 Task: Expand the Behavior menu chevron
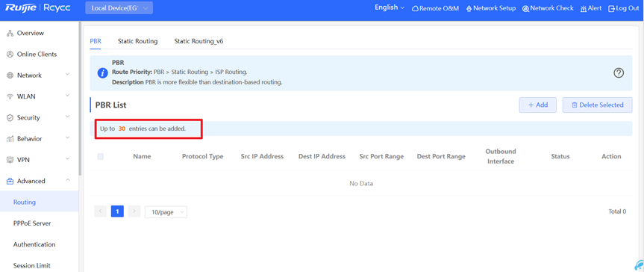[x=68, y=138]
